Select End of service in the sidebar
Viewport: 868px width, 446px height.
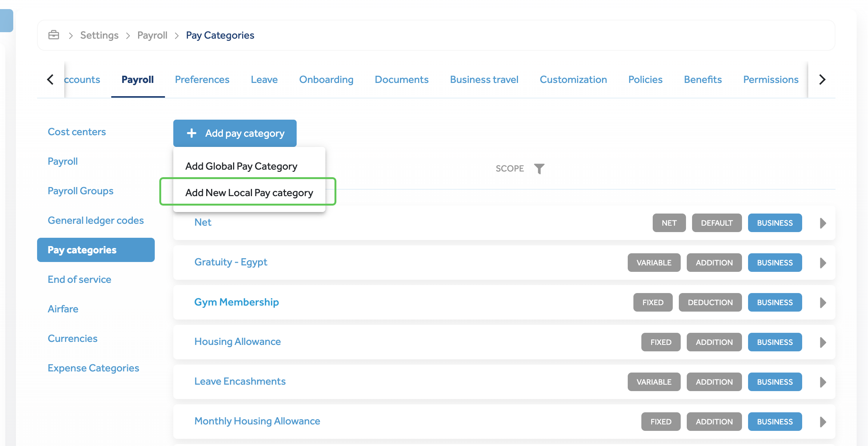point(79,279)
